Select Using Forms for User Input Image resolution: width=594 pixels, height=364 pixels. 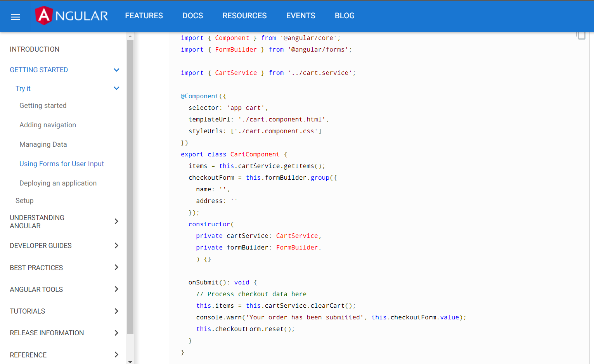62,164
